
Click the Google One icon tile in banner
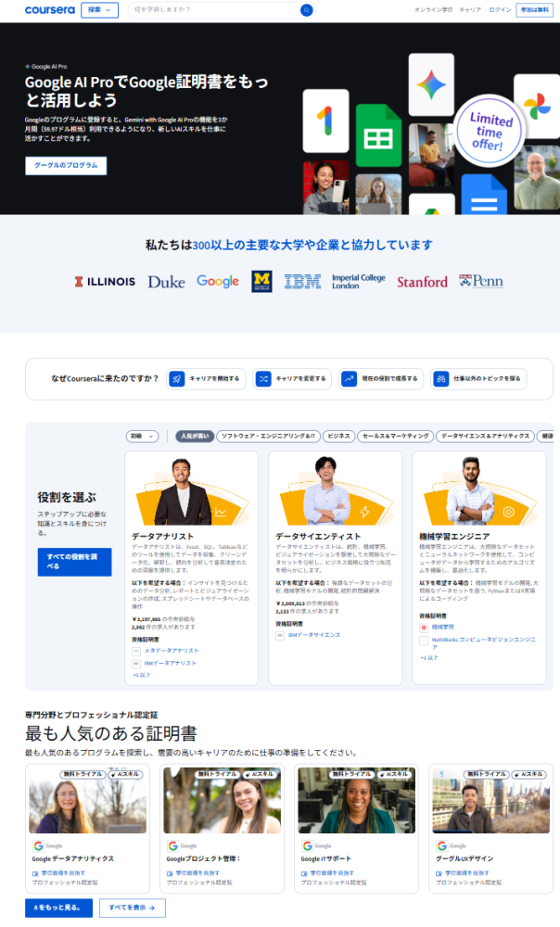click(x=325, y=121)
